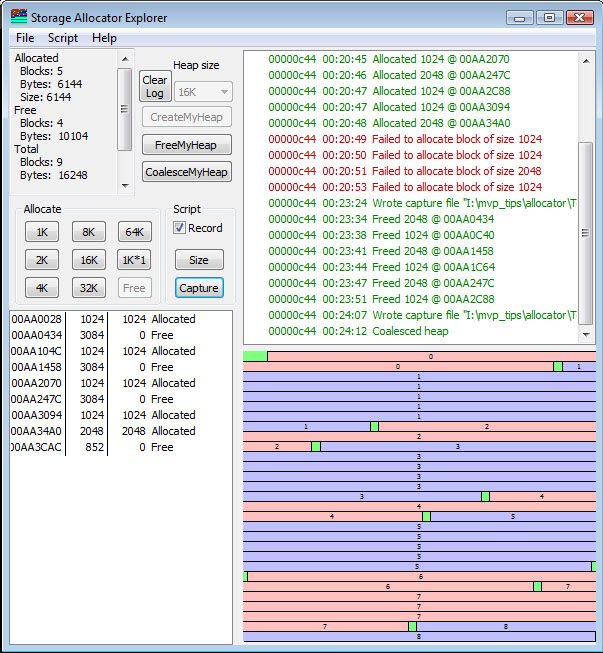The image size is (603, 653).
Task: Click the Total Bytes 16248 statistic
Action: pyautogui.click(x=54, y=175)
